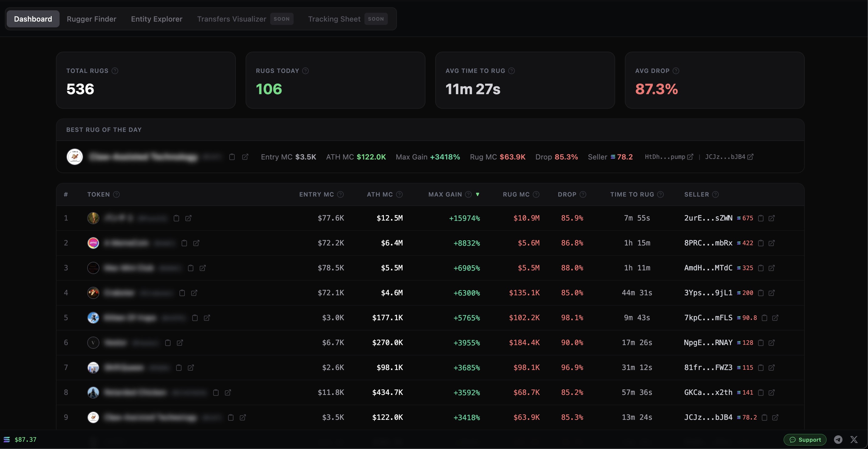Click the Telegram icon in the bottom right
Viewport: 868px width, 449px height.
click(x=838, y=440)
